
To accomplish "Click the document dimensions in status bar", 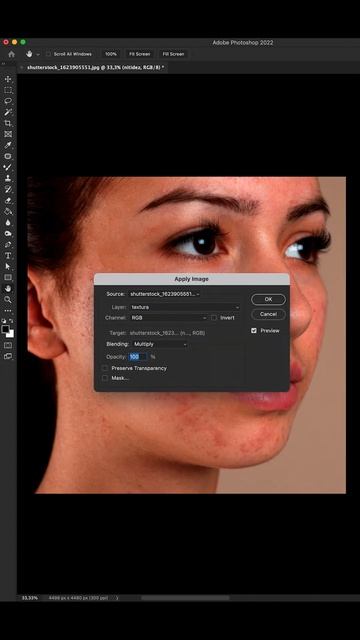I will pos(79,598).
